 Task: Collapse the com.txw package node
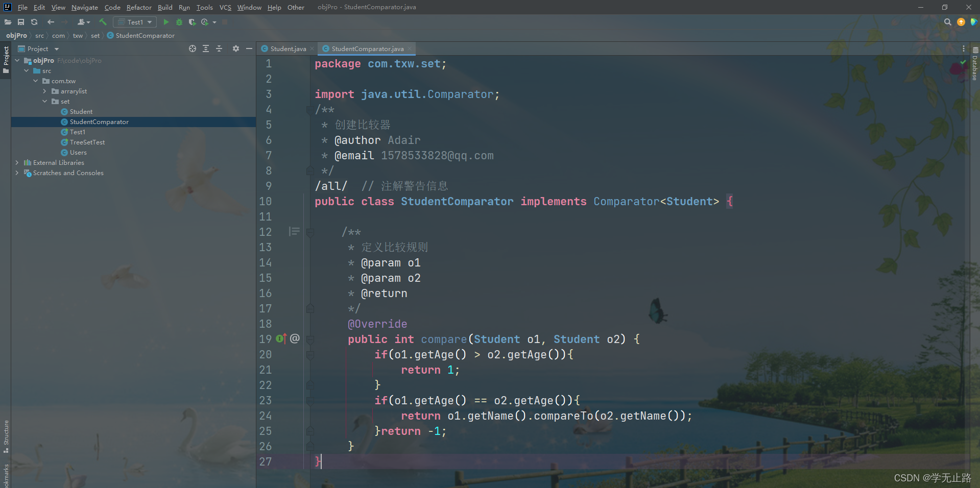coord(36,81)
